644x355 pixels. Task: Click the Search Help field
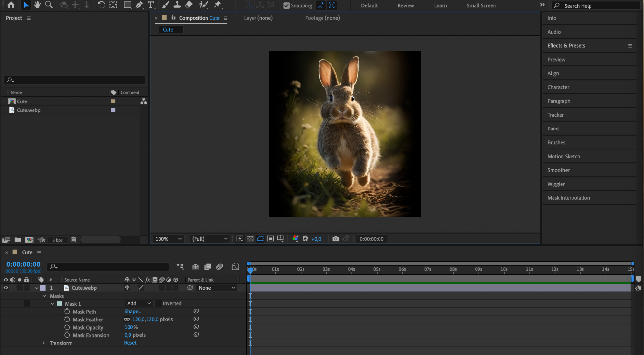click(596, 5)
